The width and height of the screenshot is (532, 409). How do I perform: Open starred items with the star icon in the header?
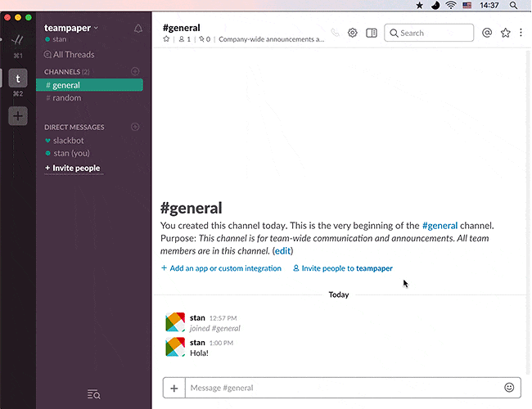pos(506,33)
